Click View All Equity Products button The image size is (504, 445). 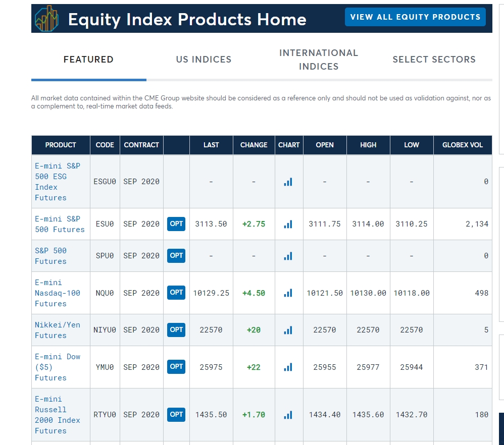click(415, 17)
